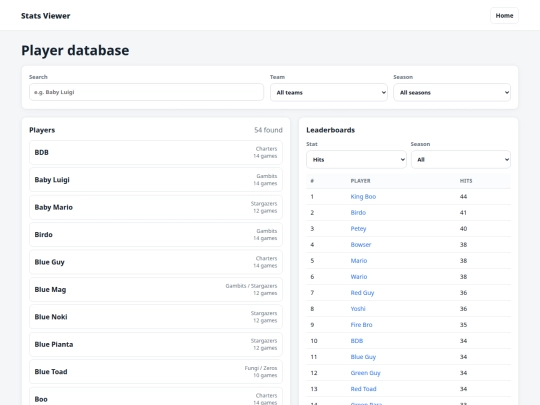Follow the BDB link in leaderboard
The height and width of the screenshot is (405, 540).
356,341
